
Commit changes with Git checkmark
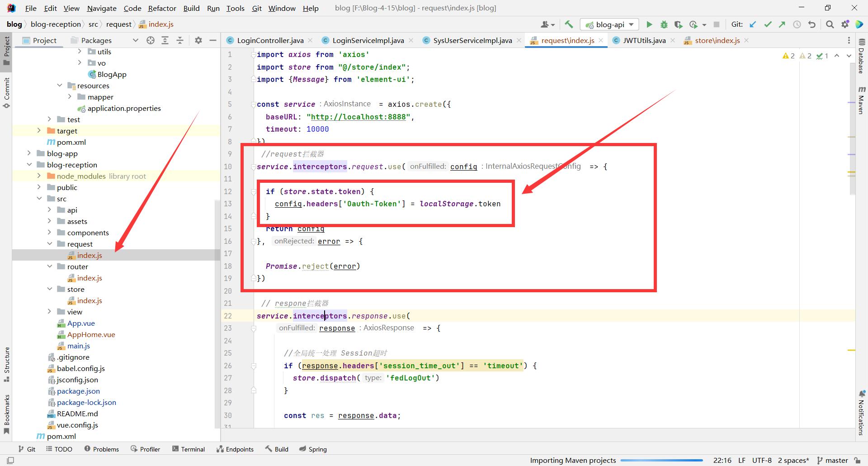768,24
